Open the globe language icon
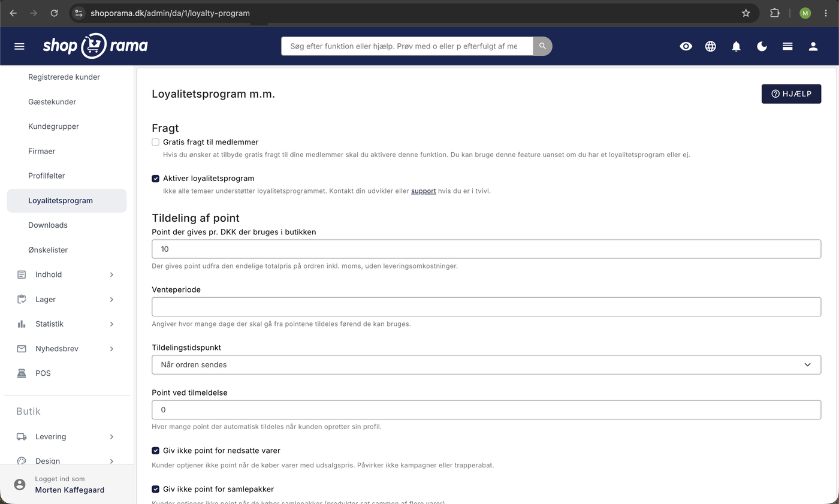839x504 pixels. (711, 46)
